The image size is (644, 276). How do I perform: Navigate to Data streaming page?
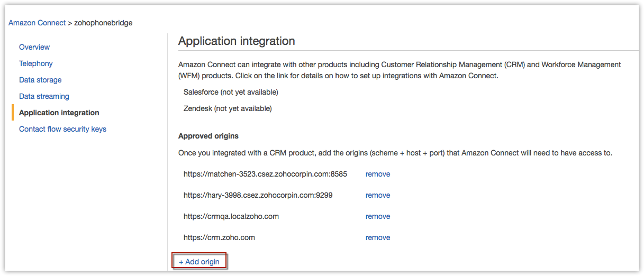44,96
